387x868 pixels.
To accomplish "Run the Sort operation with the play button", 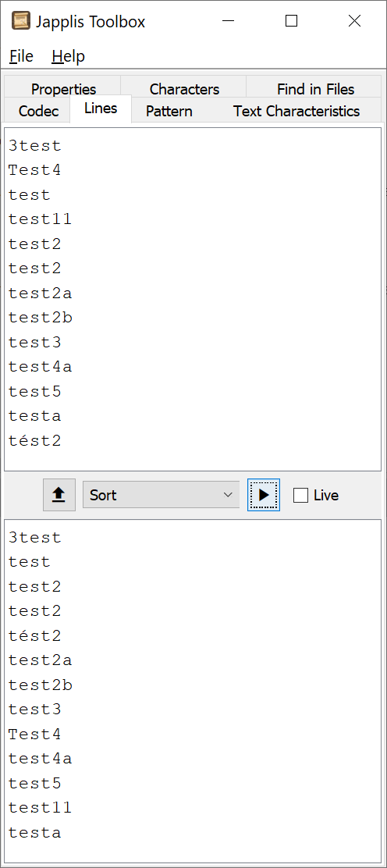I will (264, 495).
